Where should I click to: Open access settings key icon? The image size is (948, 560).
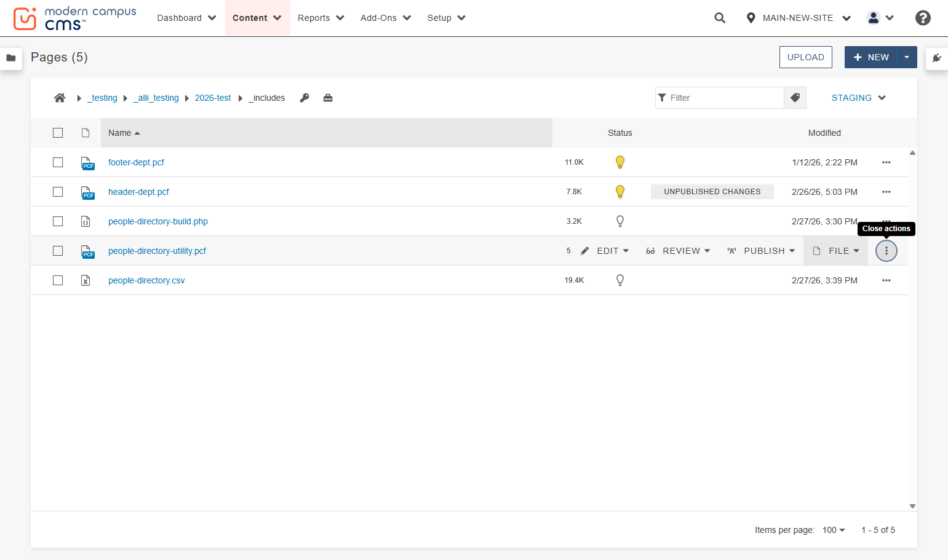(305, 98)
